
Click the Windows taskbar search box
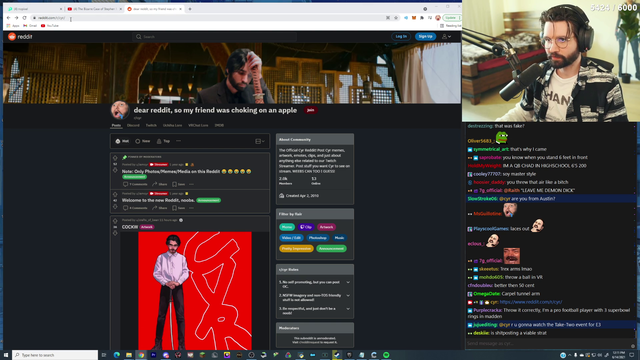point(55,355)
